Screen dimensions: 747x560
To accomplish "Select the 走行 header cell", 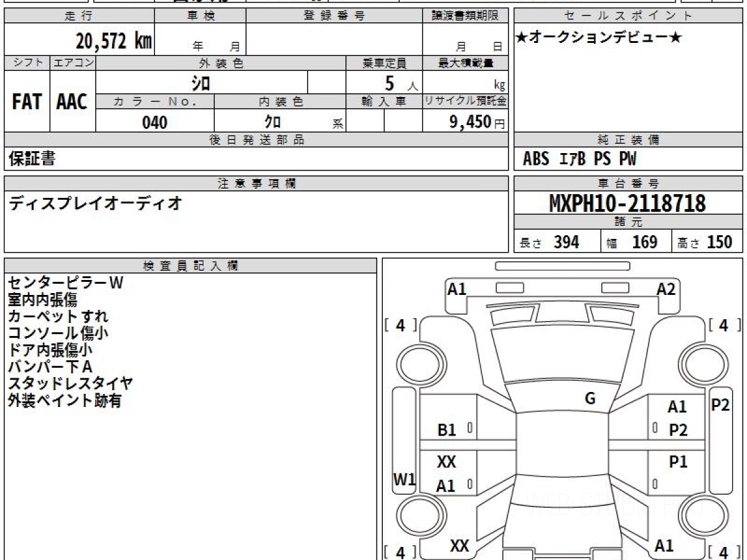I will click(79, 16).
